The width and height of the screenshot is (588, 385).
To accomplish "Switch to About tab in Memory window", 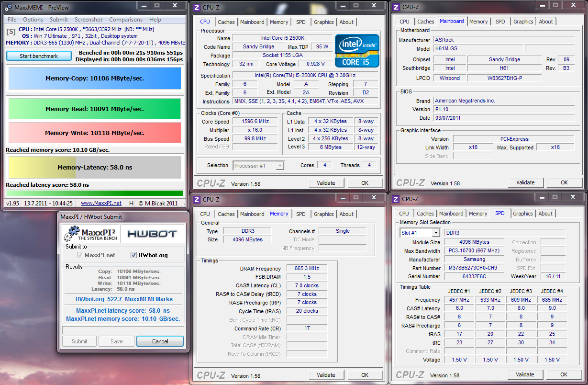I will pos(346,214).
